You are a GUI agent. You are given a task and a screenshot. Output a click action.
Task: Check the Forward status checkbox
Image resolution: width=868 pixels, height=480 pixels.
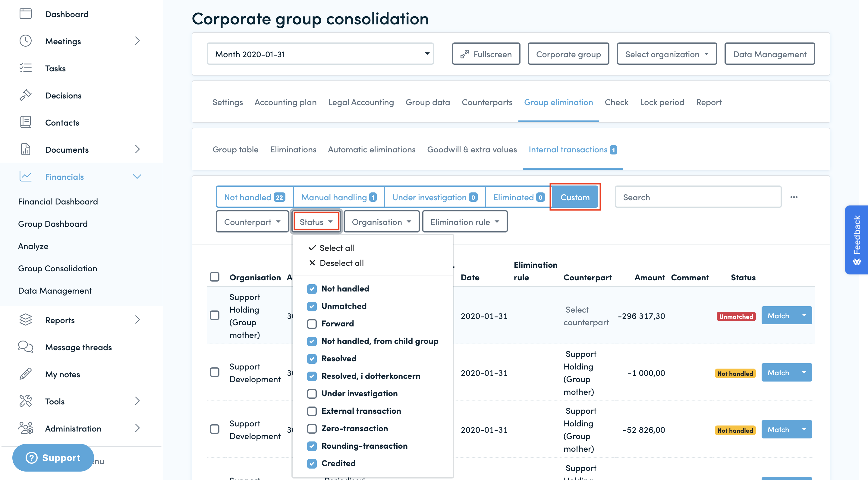pos(312,324)
